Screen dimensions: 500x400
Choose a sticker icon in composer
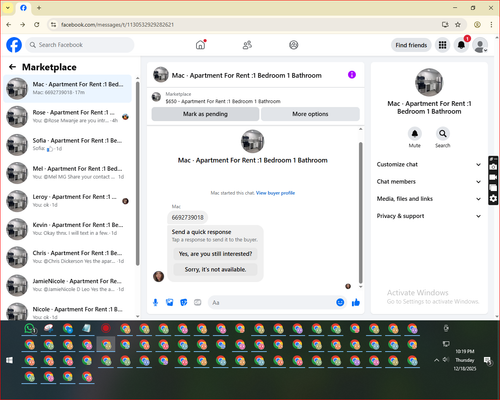[184, 302]
